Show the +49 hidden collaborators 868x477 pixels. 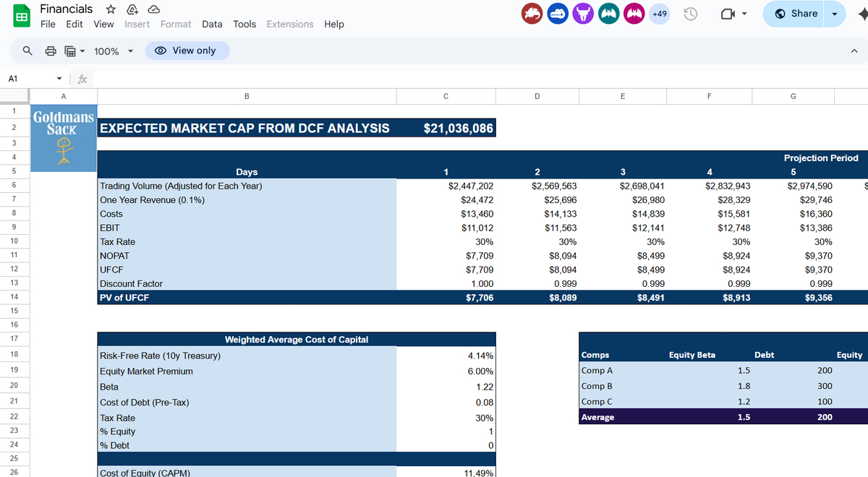pos(659,13)
